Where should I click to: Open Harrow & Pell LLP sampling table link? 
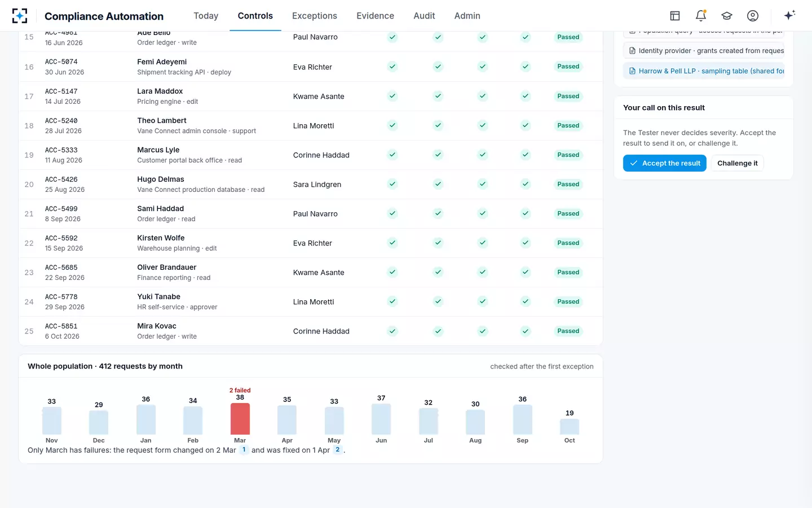(x=704, y=71)
